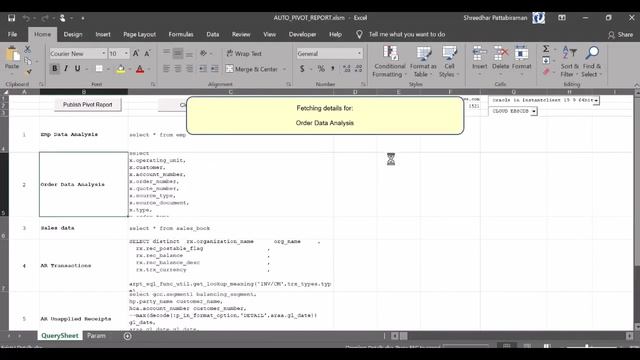Viewport: 640px width, 360px height.
Task: Click AutoSum sigma icon
Action: [546, 49]
